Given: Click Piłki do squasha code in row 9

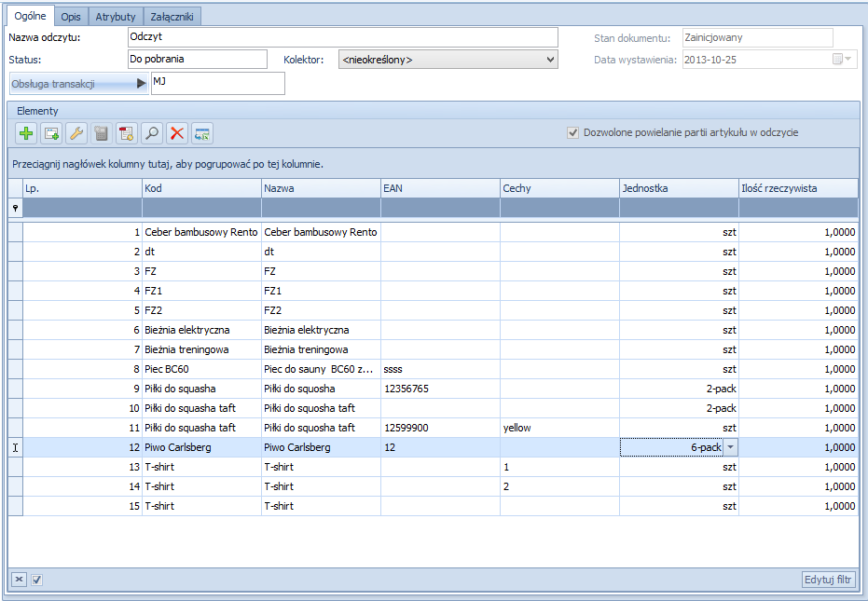Looking at the screenshot, I should tap(201, 389).
